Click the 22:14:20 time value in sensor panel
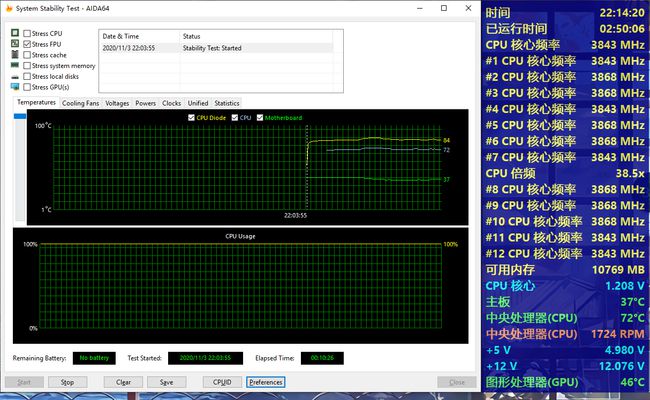 622,13
